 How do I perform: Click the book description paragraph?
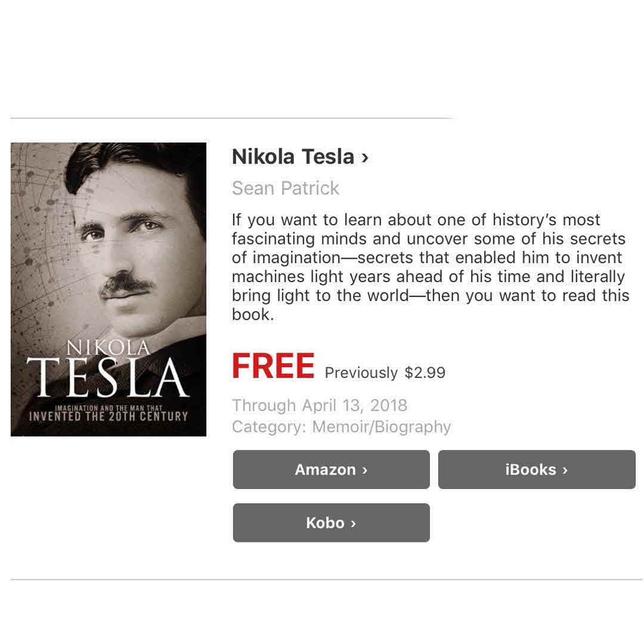coord(429,267)
